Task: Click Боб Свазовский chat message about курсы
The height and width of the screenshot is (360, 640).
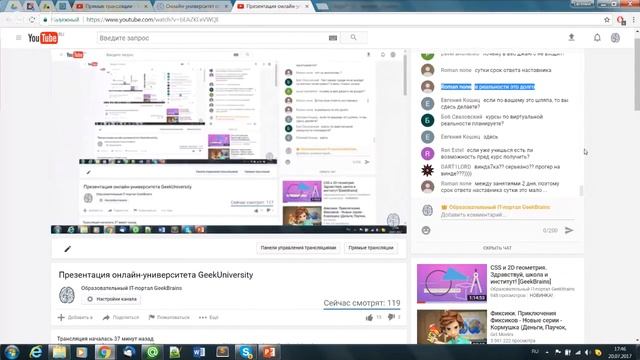Action: click(492, 120)
